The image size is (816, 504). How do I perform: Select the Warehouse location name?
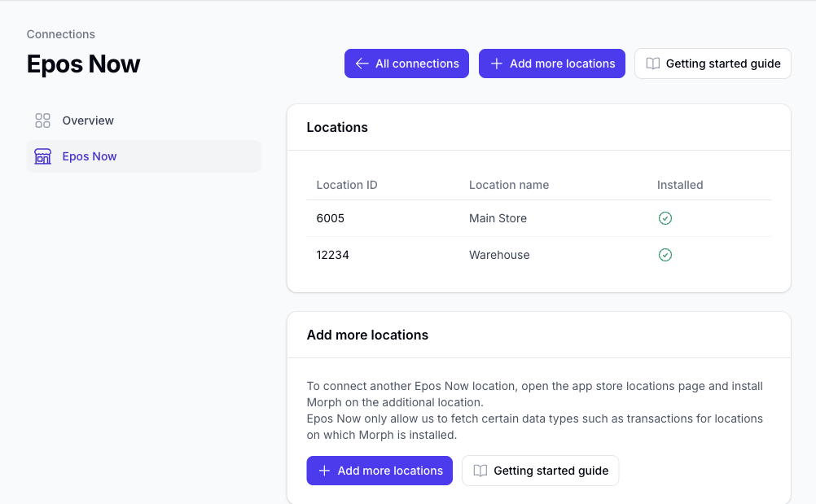(x=499, y=255)
